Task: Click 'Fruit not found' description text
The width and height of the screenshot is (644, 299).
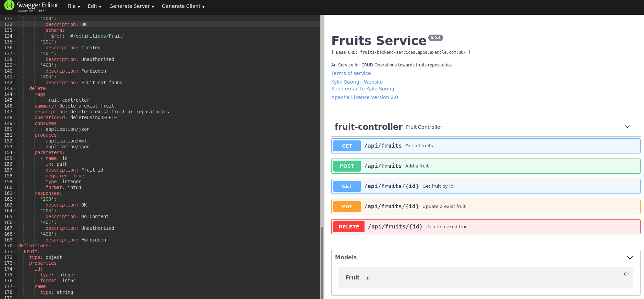Action: (x=102, y=83)
